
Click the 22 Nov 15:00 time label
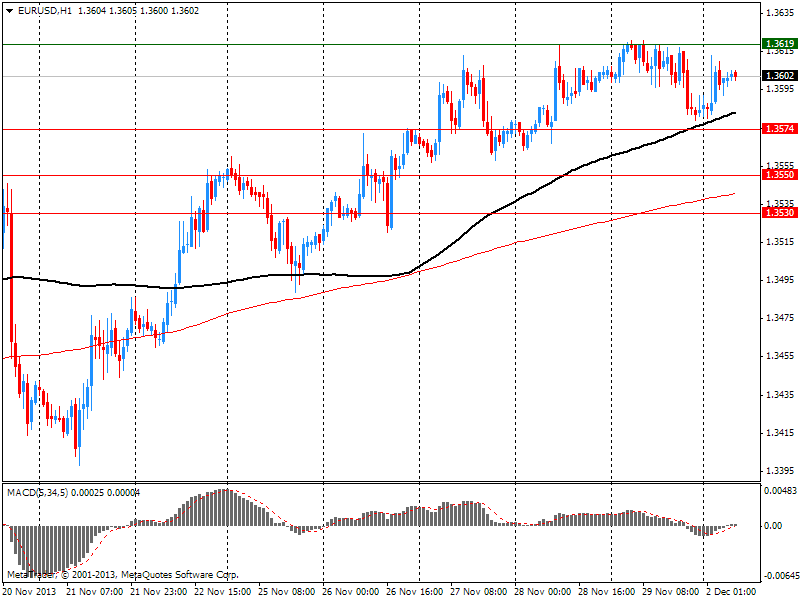click(223, 592)
